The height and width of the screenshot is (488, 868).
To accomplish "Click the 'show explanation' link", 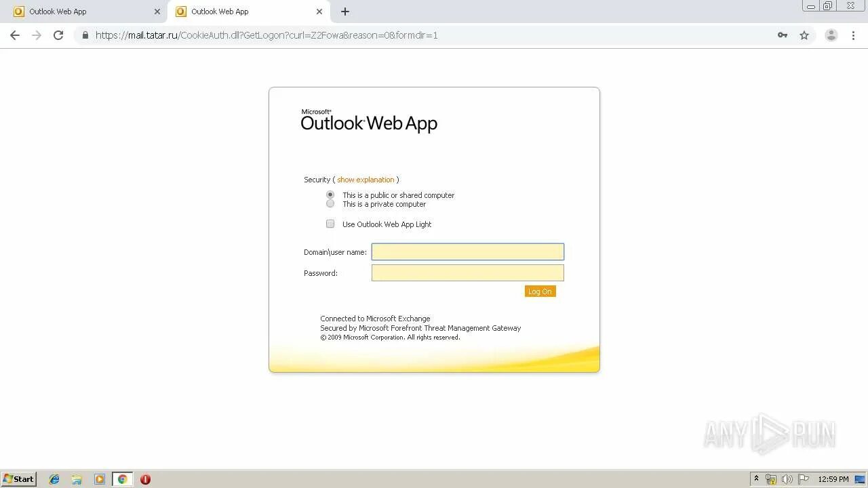I will pos(366,180).
